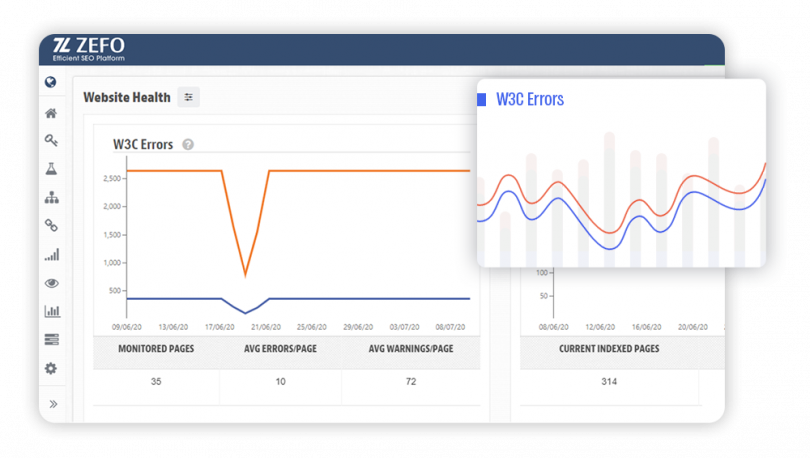Viewport: 810px width, 458px height.
Task: Click the blue W3C Errors legend square
Action: [x=481, y=100]
